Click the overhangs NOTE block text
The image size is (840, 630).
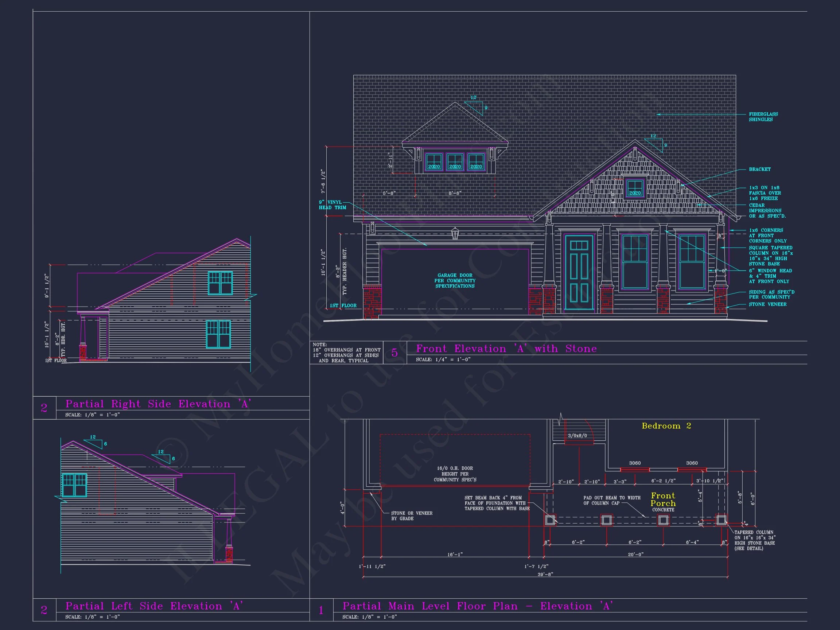point(346,353)
